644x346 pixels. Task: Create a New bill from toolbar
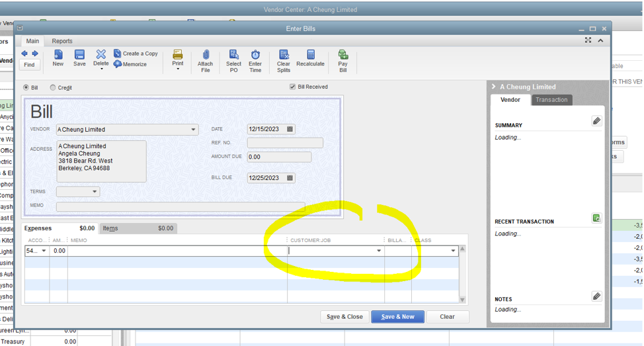58,58
